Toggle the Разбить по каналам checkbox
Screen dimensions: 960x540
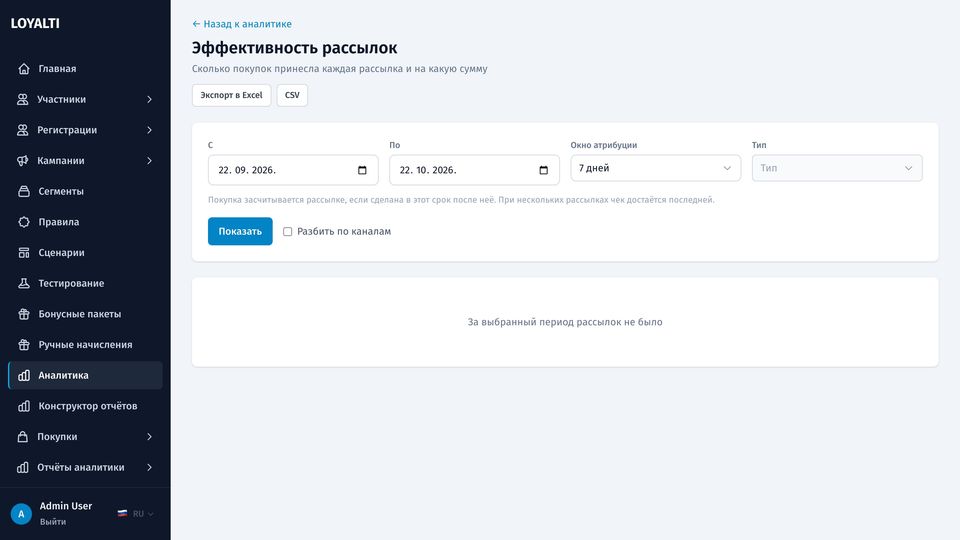coord(287,231)
